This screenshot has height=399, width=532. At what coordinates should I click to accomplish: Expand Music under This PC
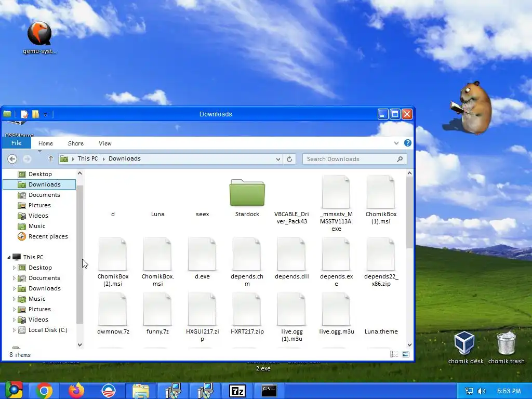tap(14, 299)
